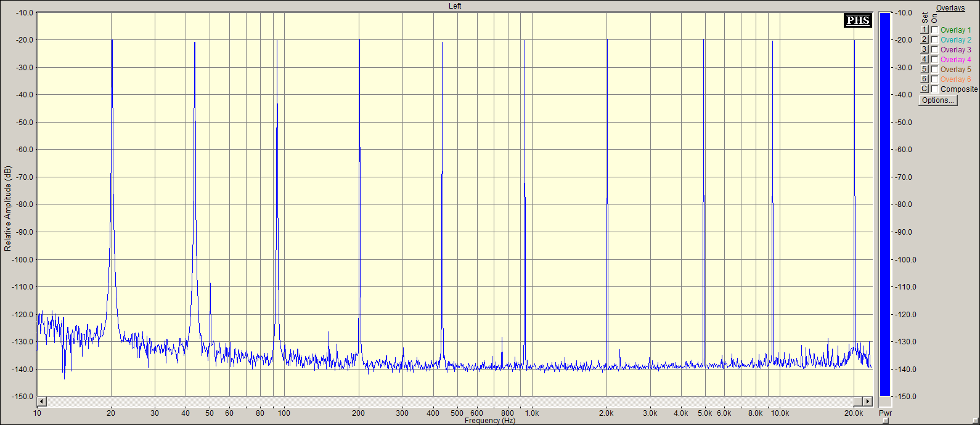Click the 'Composite' overlay label
Screen dimensions: 980x425
click(x=959, y=89)
